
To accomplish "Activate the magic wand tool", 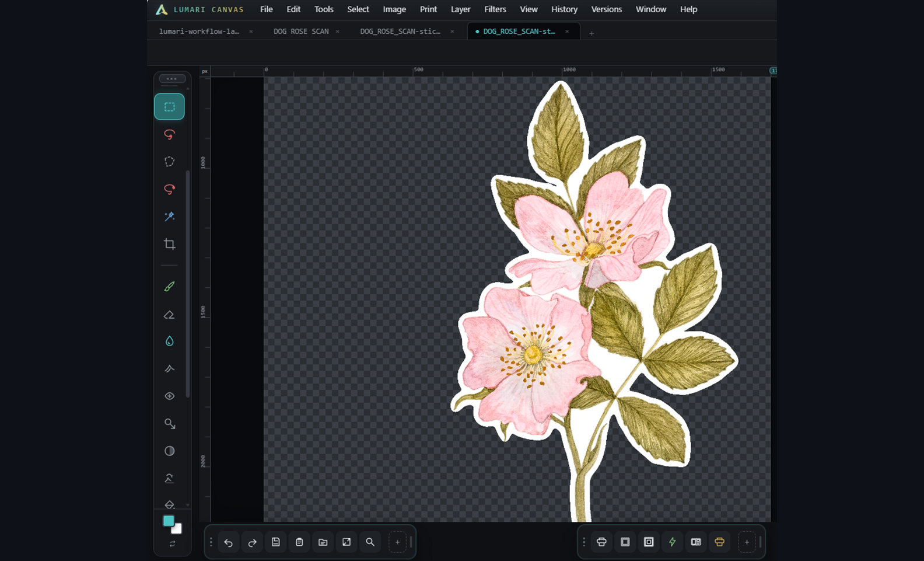I will (x=169, y=217).
